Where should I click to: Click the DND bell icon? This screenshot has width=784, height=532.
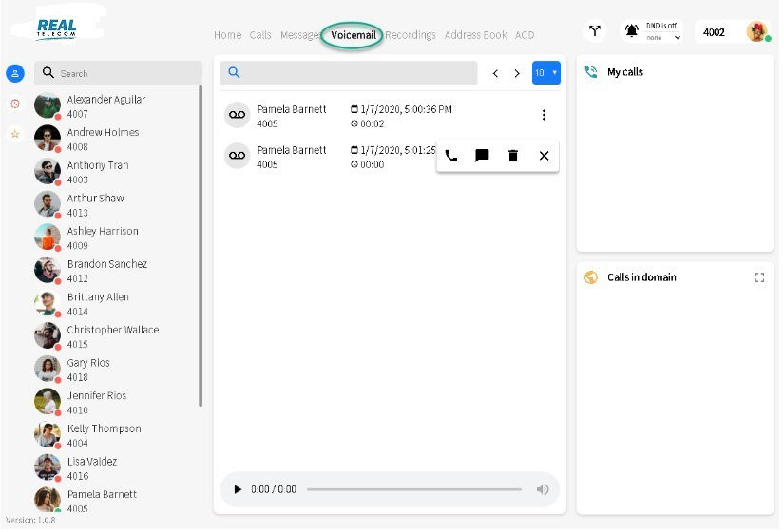point(631,31)
